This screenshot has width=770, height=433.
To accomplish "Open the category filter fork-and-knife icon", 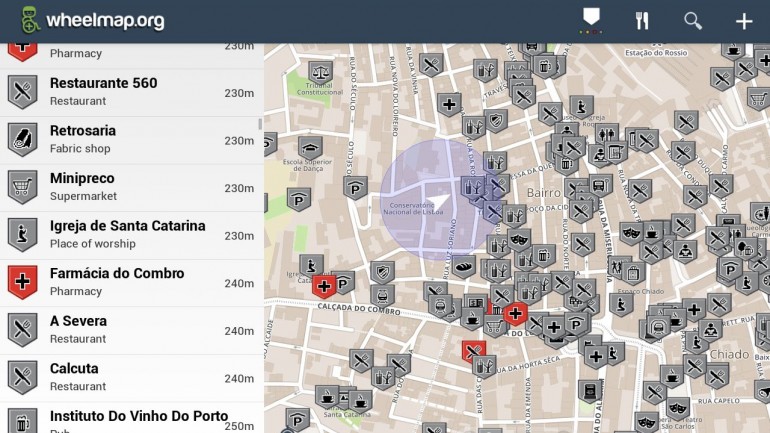I will pyautogui.click(x=642, y=21).
